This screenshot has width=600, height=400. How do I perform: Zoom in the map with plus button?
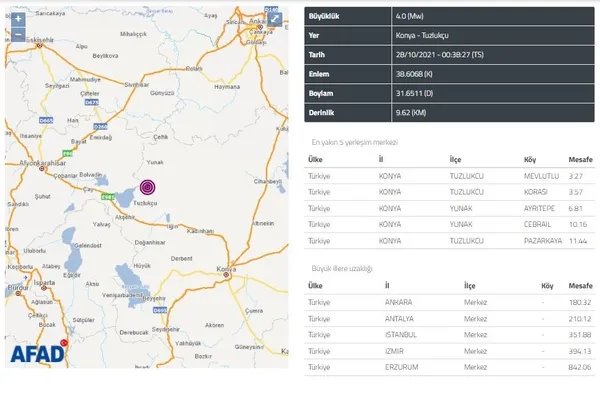tap(18, 19)
